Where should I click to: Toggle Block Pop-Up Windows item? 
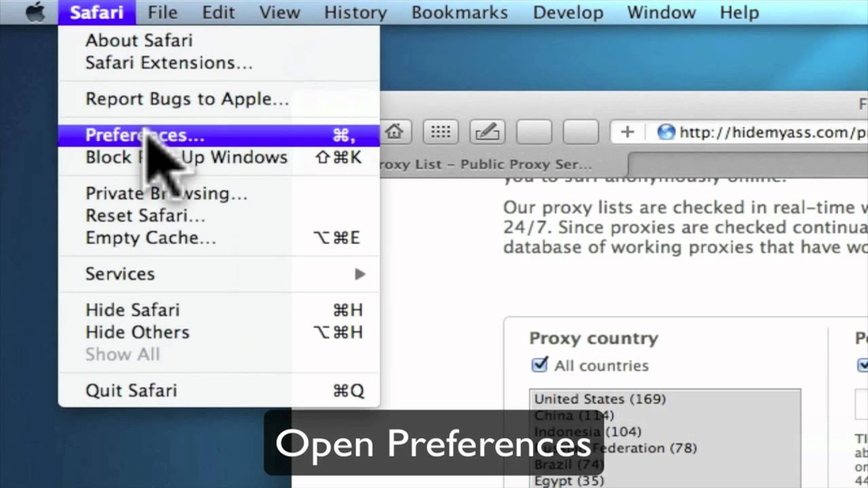tap(219, 157)
